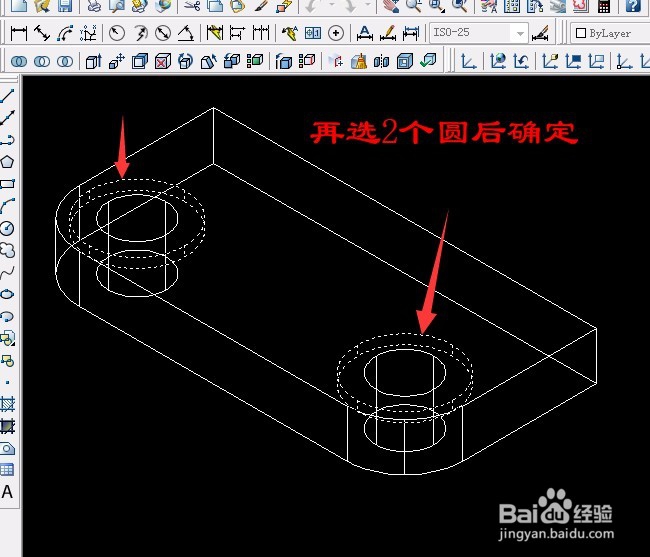Viewport: 650px width, 557px height.
Task: Select the Line draw tool
Action: 7,96
